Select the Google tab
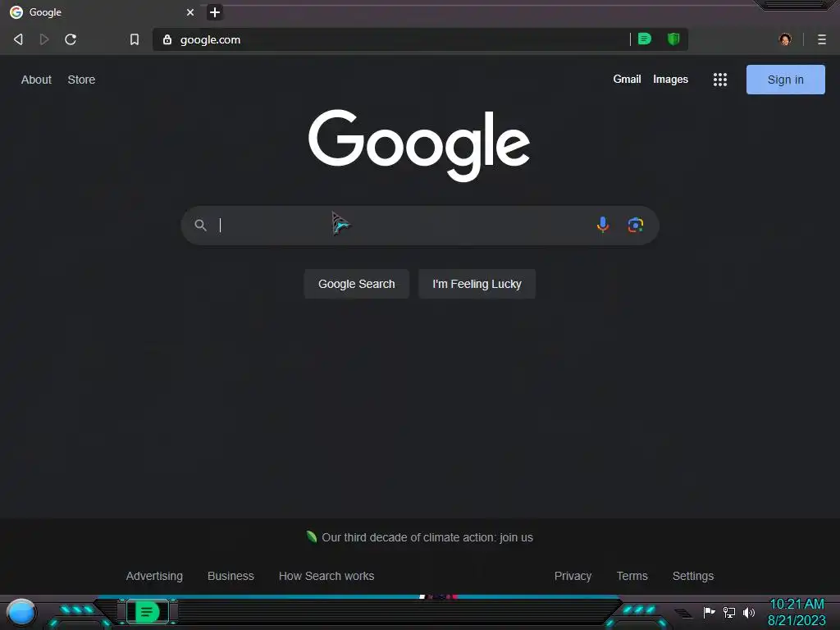This screenshot has height=630, width=840. point(102,11)
